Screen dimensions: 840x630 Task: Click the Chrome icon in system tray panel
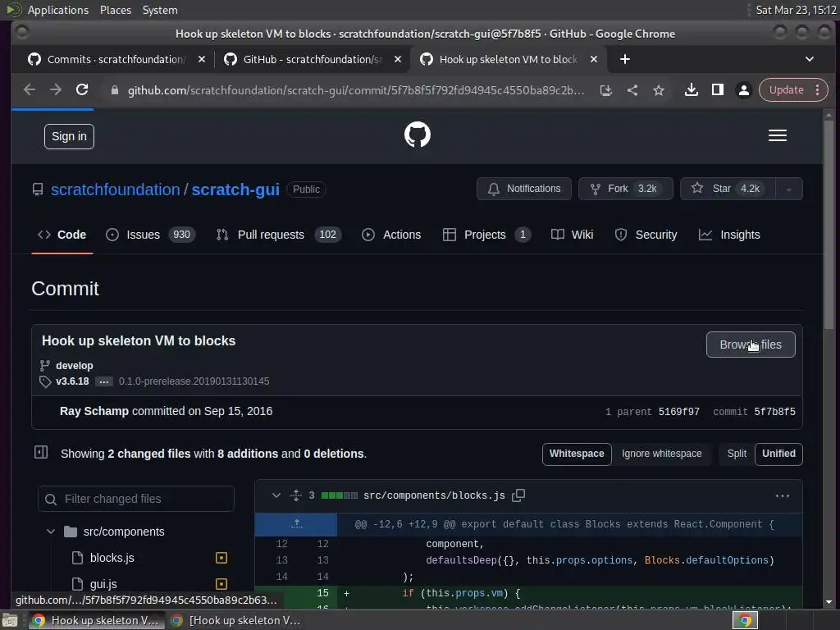click(745, 620)
